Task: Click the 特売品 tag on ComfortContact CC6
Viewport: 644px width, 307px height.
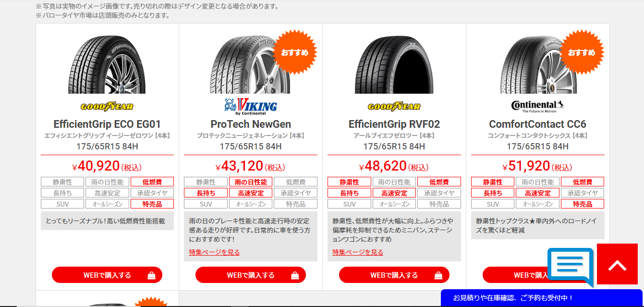Action: (x=583, y=204)
